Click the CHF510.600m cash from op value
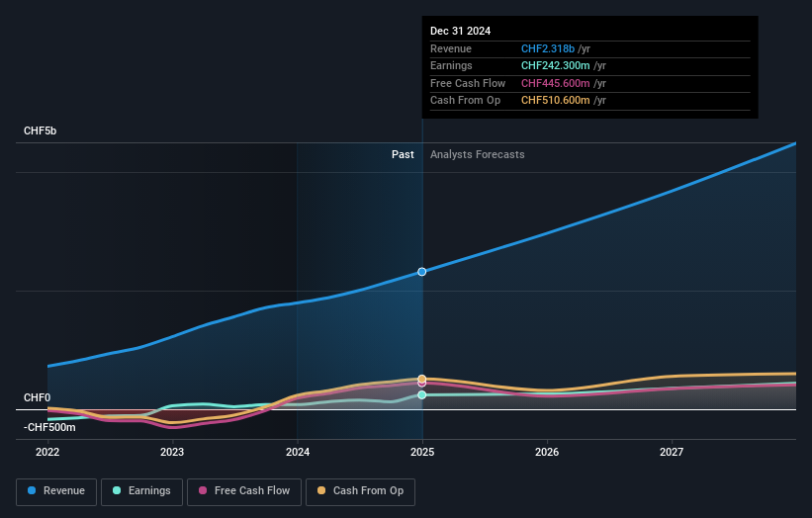Image resolution: width=812 pixels, height=518 pixels. [556, 101]
